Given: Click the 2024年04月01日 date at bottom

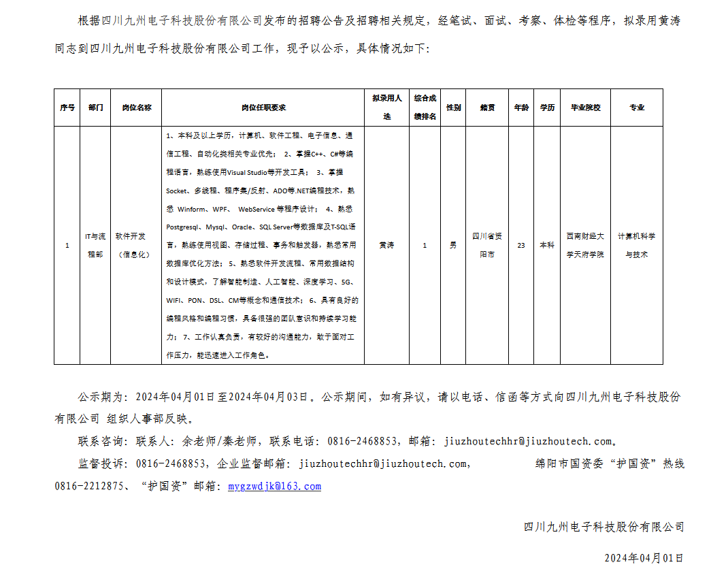Looking at the screenshot, I should coord(644,557).
